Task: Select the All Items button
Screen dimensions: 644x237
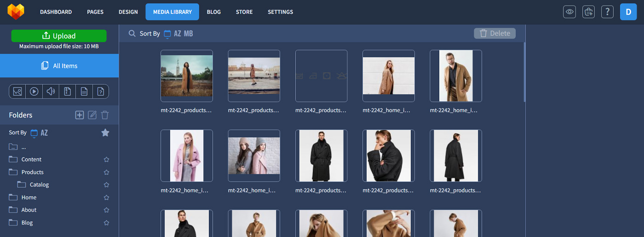Action: pos(59,66)
